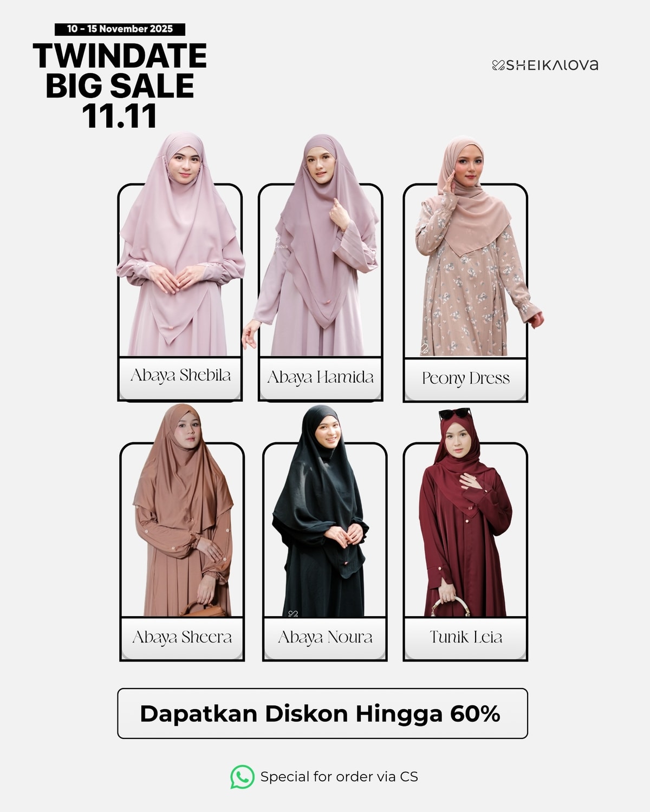Click the Special for order via CS text

[x=339, y=777]
